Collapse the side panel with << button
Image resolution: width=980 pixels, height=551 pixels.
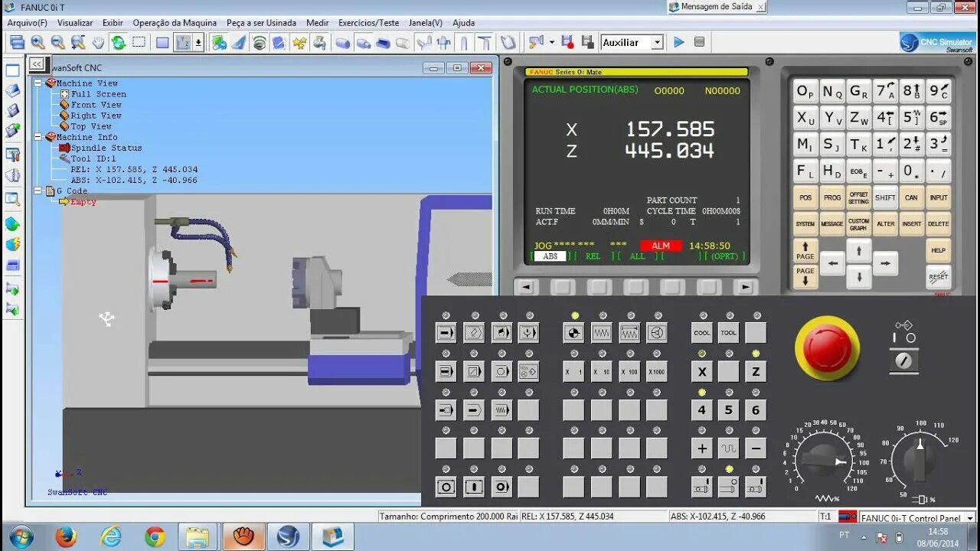click(37, 64)
